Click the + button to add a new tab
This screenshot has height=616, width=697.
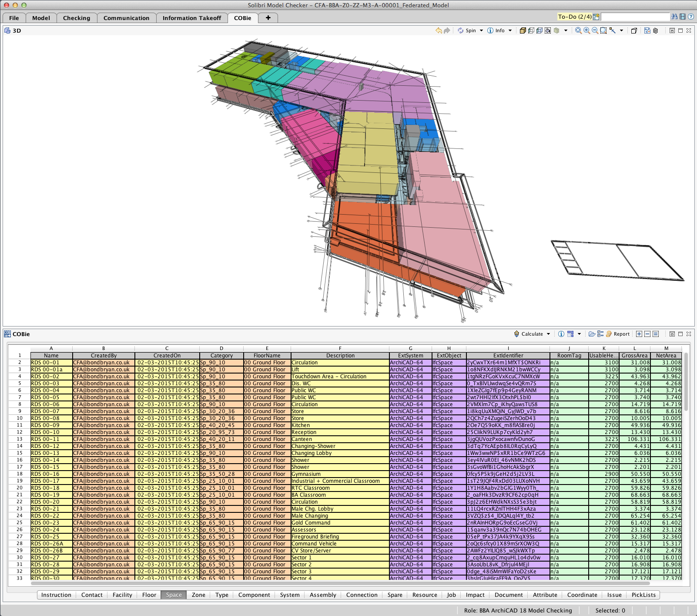[268, 18]
